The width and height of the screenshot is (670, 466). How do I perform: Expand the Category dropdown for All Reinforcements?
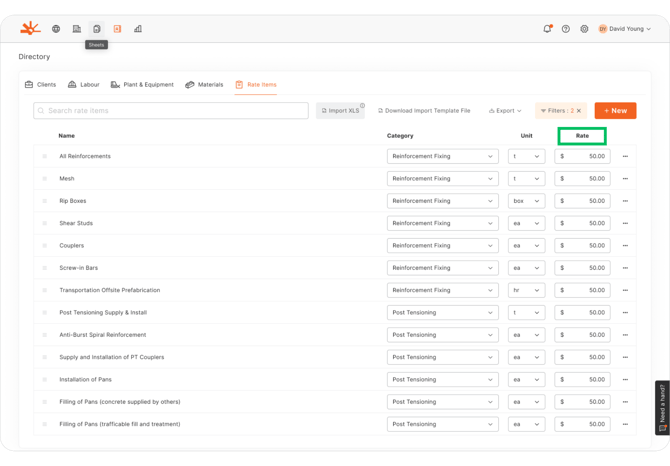click(442, 156)
